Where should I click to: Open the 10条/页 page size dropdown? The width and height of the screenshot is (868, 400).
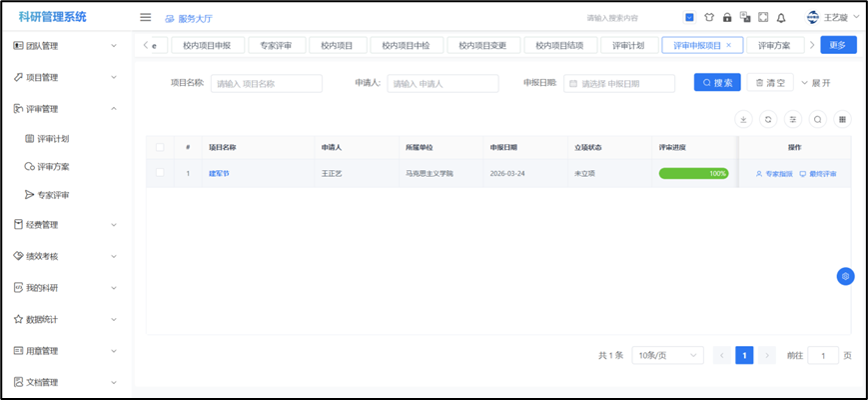pos(666,355)
